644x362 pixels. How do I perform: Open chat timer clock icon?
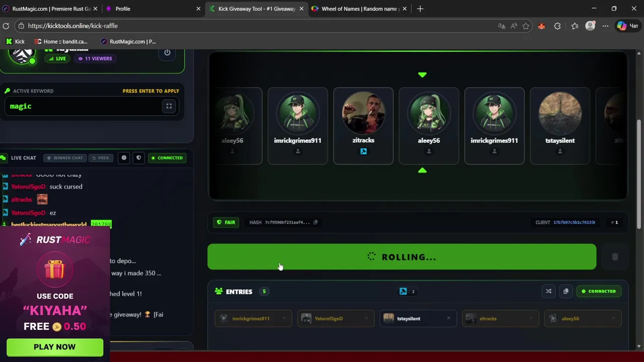124,158
